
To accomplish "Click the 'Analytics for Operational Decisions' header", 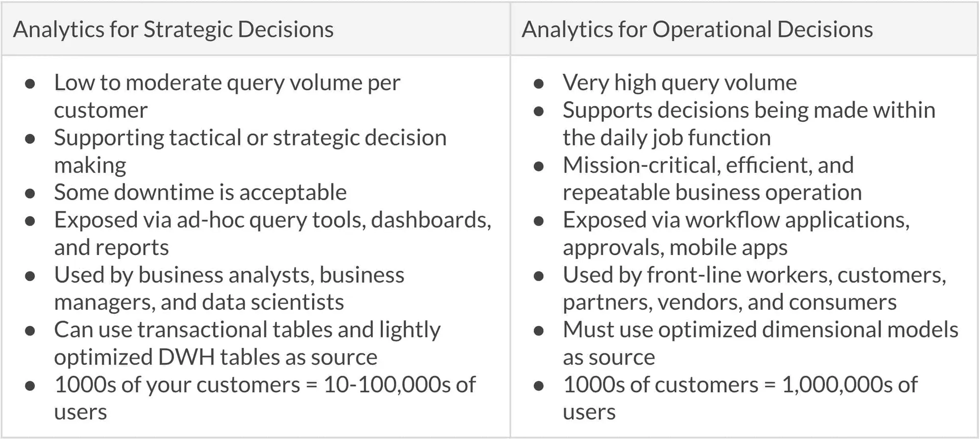I will click(697, 29).
